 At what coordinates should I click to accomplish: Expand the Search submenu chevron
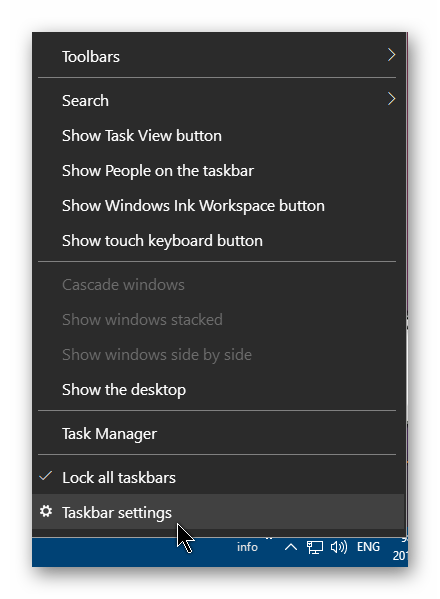pos(391,99)
